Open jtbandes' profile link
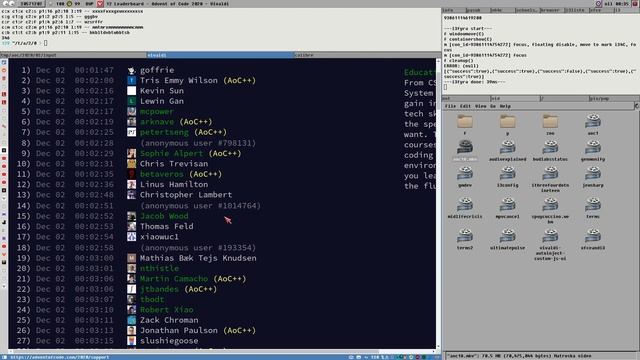This screenshot has height=360, width=640. pos(159,289)
